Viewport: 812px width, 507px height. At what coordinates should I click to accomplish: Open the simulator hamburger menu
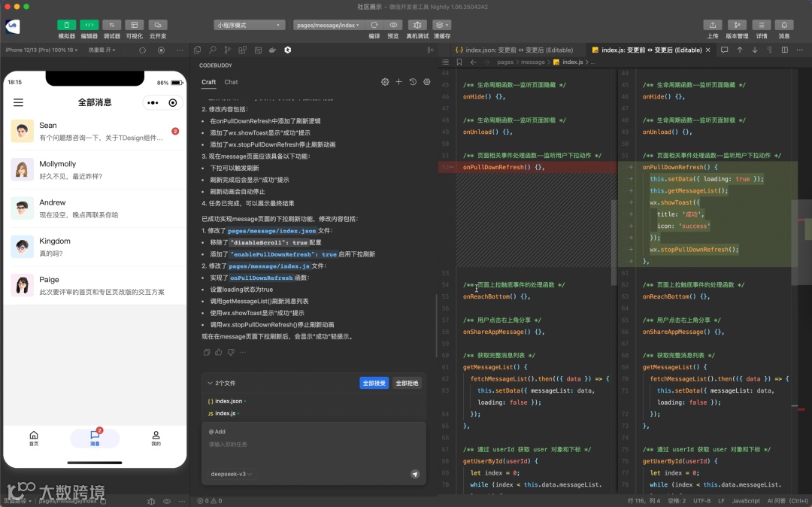(18, 102)
